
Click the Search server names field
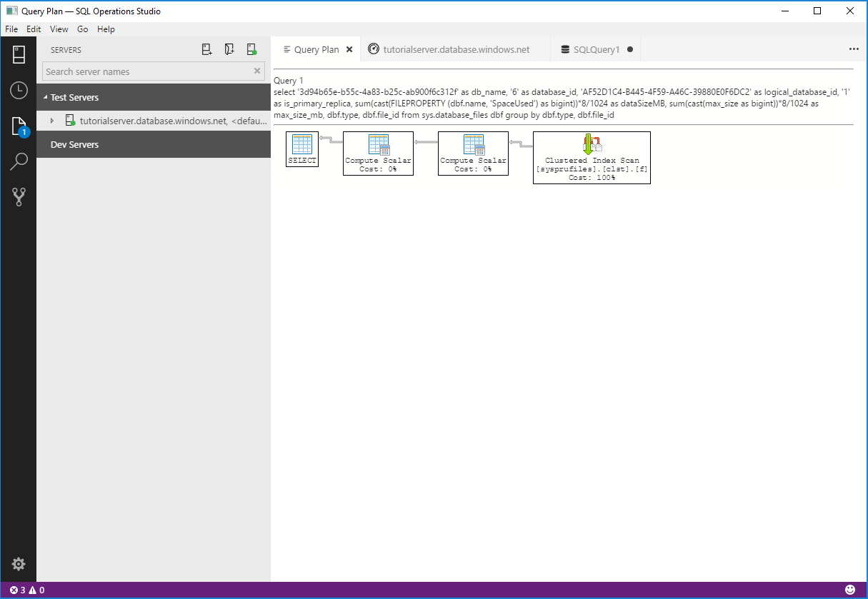tap(146, 71)
